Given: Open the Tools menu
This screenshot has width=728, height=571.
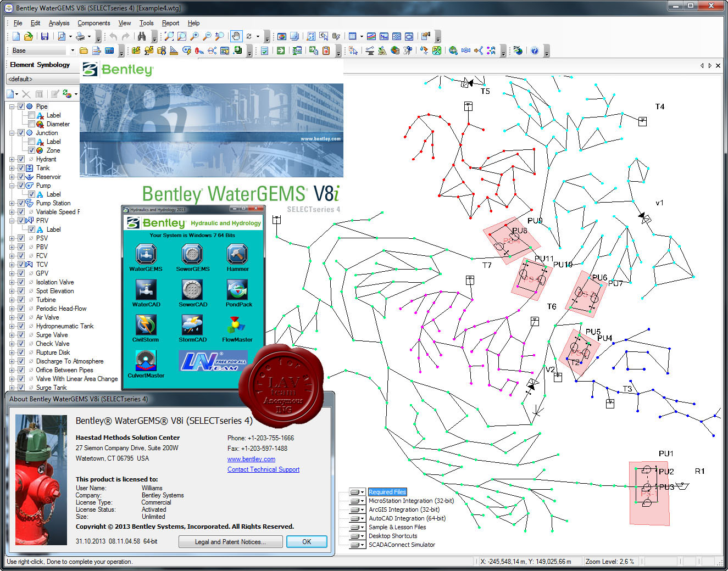Looking at the screenshot, I should [x=146, y=23].
